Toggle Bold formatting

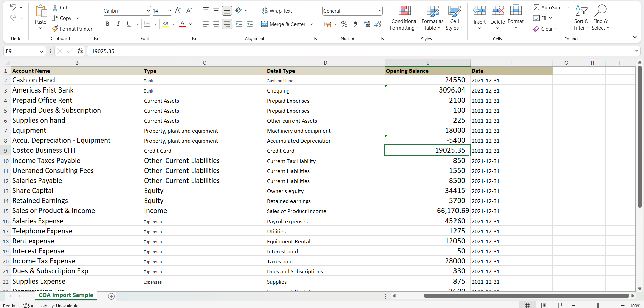click(x=108, y=24)
